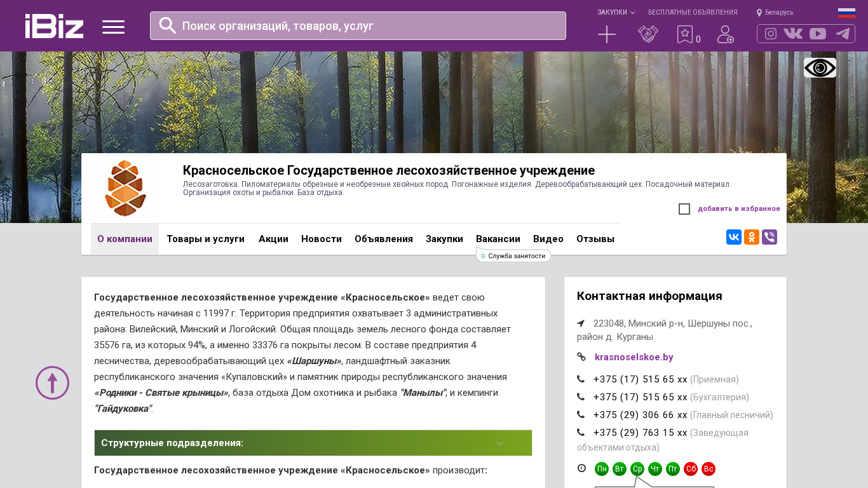Open the Telegram social icon
Screen dimensions: 868x488
point(843,34)
